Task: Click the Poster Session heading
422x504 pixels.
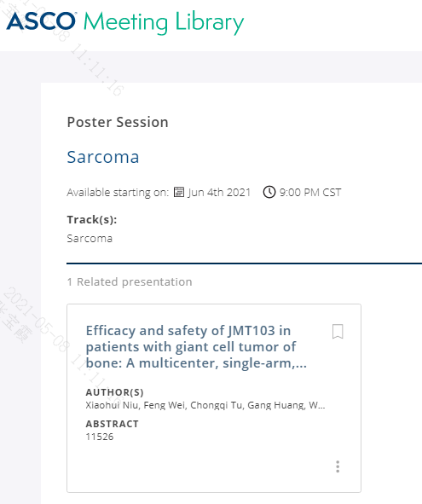Action: point(118,122)
